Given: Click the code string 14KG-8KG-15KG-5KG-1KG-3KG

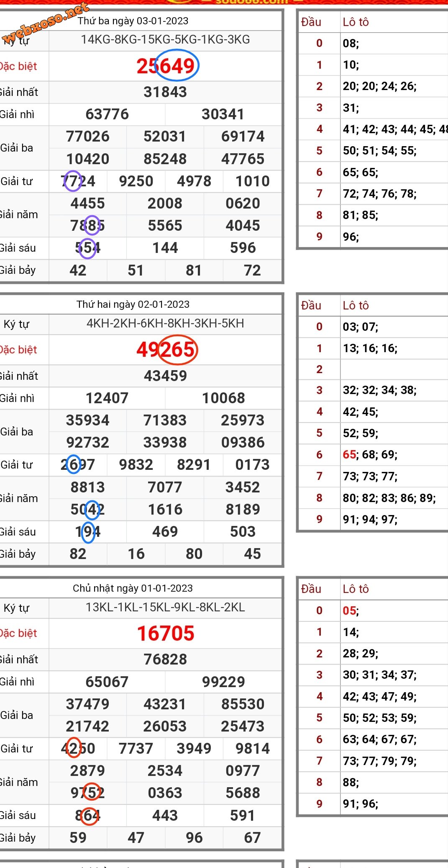Looking at the screenshot, I should click(x=165, y=40).
